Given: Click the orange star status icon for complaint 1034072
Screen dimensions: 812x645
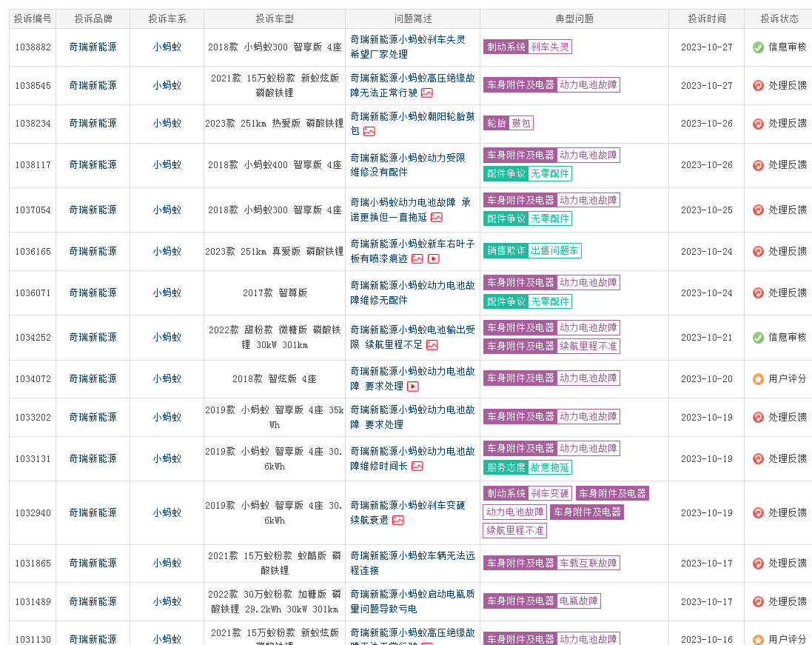Looking at the screenshot, I should click(758, 379).
